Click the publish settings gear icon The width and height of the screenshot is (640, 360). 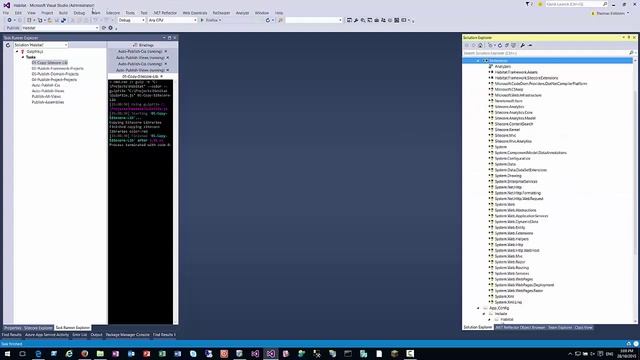pyautogui.click(x=110, y=28)
